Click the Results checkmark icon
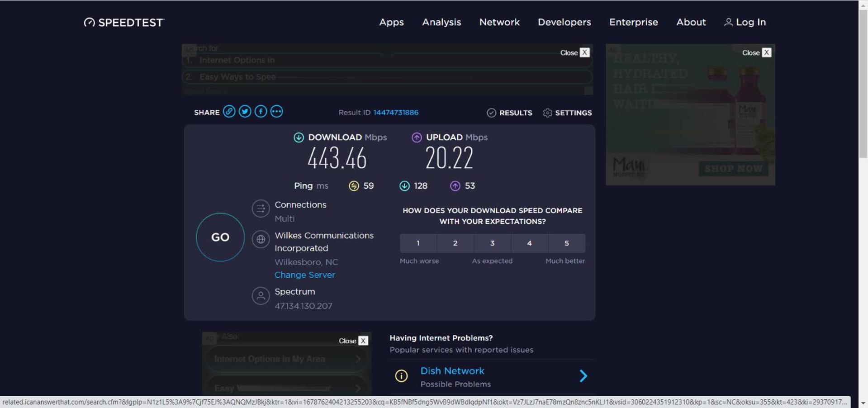The image size is (868, 408). click(491, 113)
